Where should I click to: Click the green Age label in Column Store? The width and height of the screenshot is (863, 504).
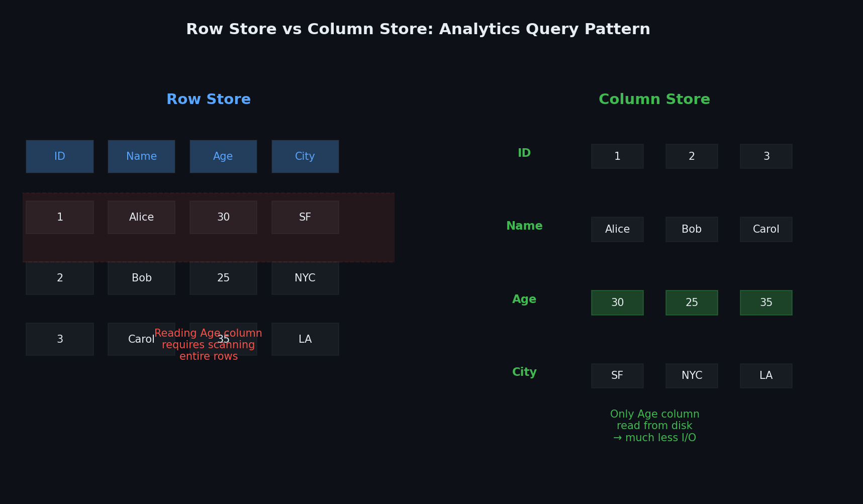point(524,299)
